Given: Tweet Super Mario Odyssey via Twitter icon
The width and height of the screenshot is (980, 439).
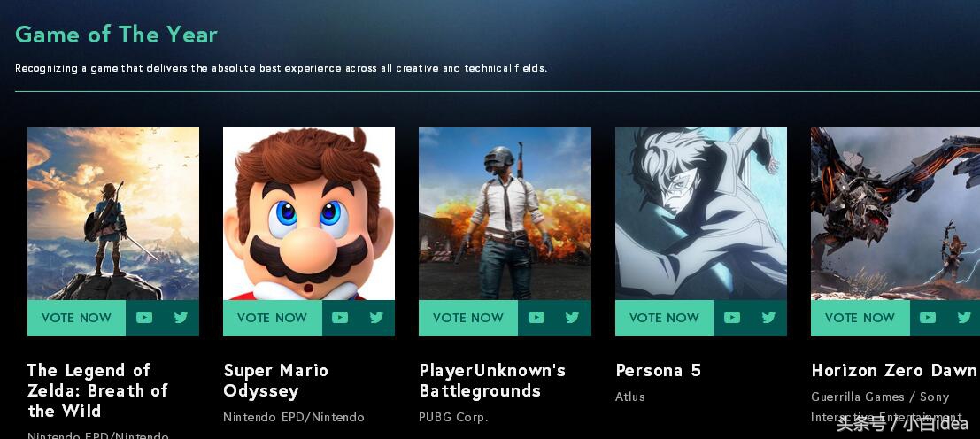Looking at the screenshot, I should click(x=376, y=318).
